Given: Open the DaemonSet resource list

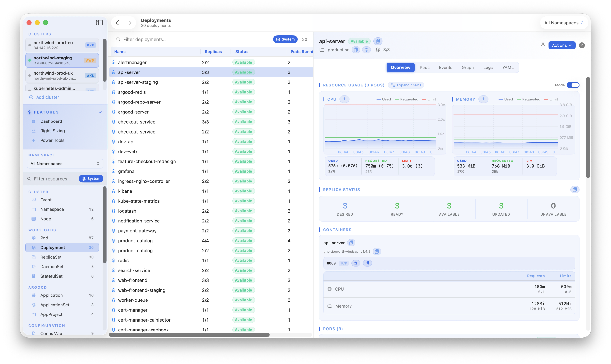Looking at the screenshot, I should click(x=62, y=267).
